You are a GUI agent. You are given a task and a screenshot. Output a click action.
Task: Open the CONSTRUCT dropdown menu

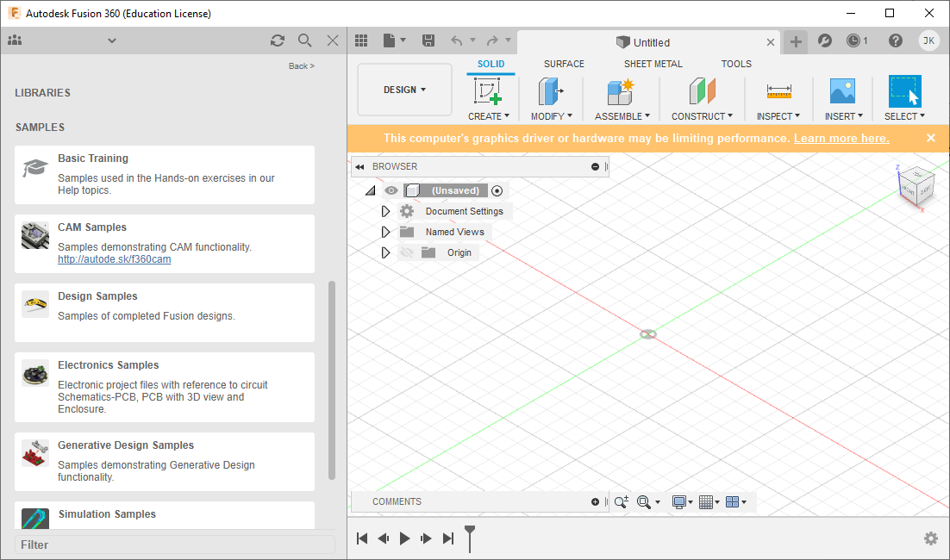(x=703, y=116)
